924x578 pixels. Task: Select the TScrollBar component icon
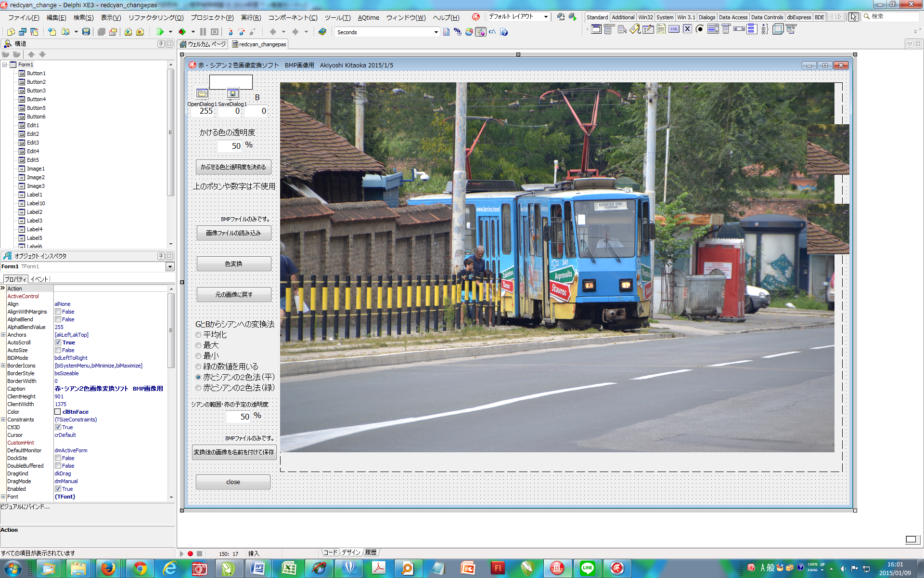739,29
